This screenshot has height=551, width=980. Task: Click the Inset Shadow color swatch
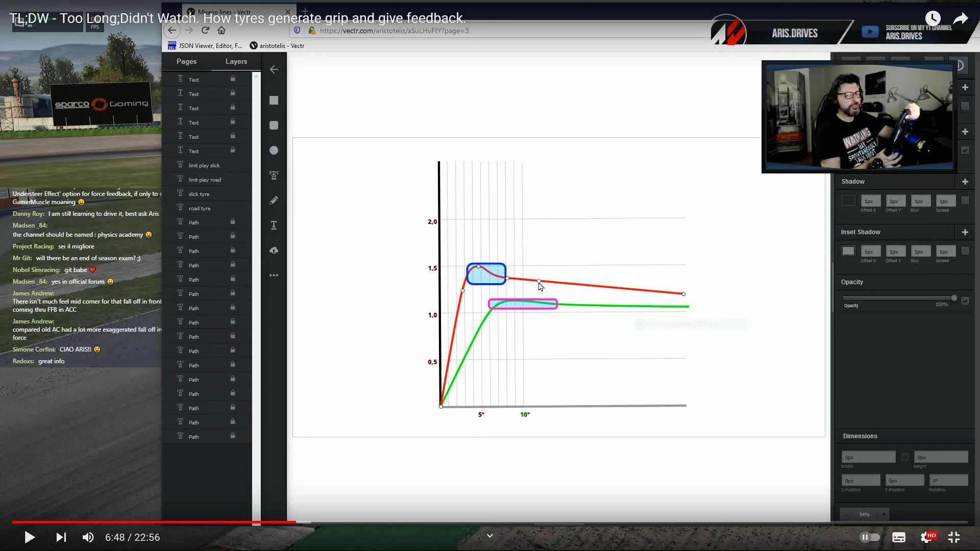[848, 251]
